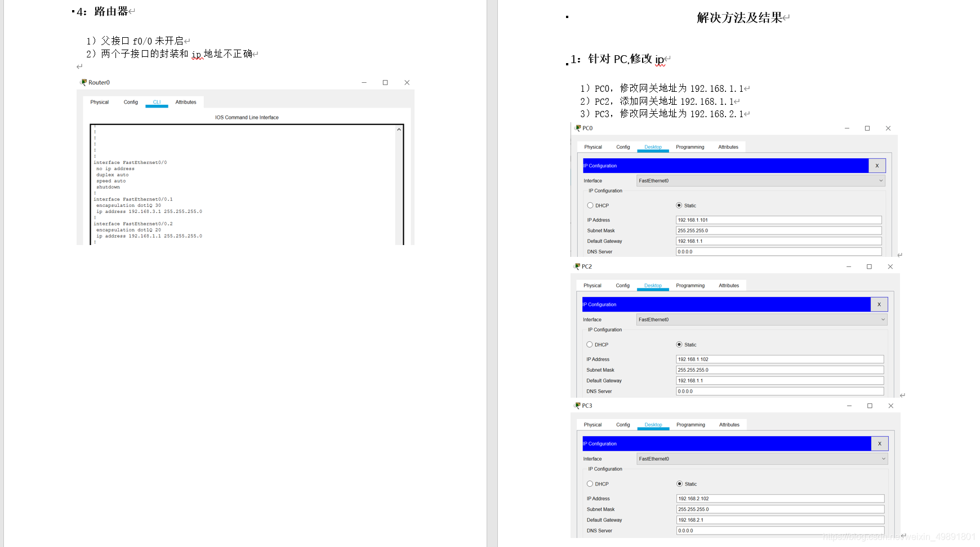The height and width of the screenshot is (547, 980).
Task: Click PC2 Default Gateway field
Action: point(780,381)
